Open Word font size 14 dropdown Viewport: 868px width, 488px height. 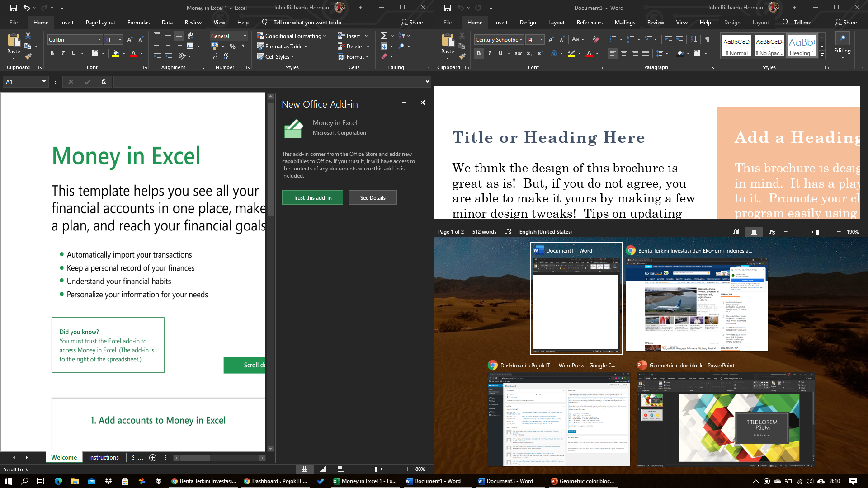click(x=541, y=40)
